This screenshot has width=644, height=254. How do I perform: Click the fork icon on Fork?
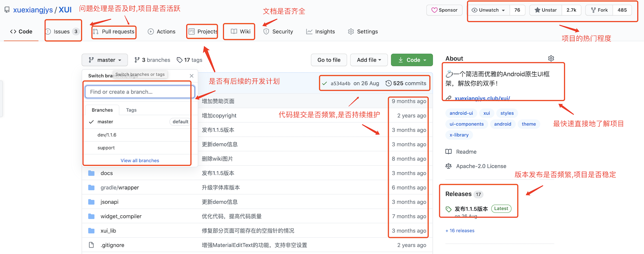coord(593,10)
